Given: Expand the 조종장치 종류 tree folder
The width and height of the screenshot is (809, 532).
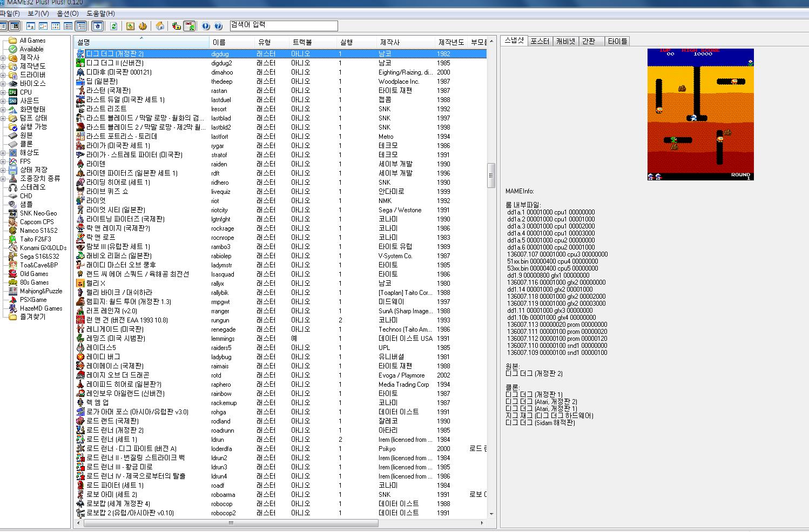Looking at the screenshot, I should tap(3, 179).
